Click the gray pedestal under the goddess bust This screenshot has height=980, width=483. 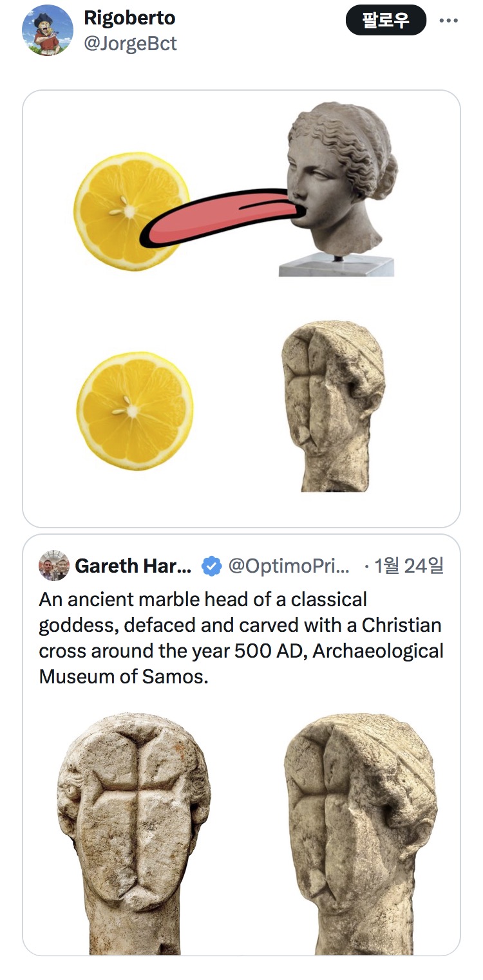pos(336,266)
